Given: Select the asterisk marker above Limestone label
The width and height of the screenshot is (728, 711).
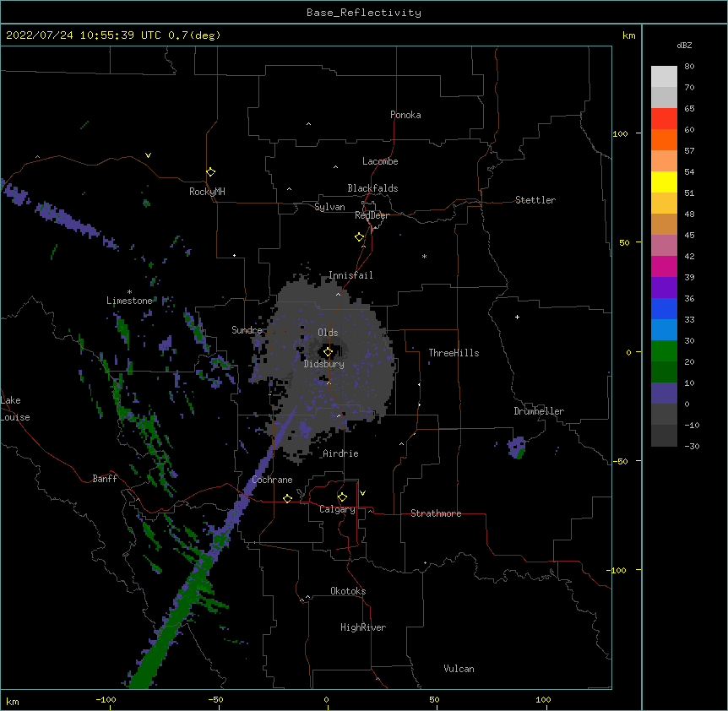Looking at the screenshot, I should (129, 292).
